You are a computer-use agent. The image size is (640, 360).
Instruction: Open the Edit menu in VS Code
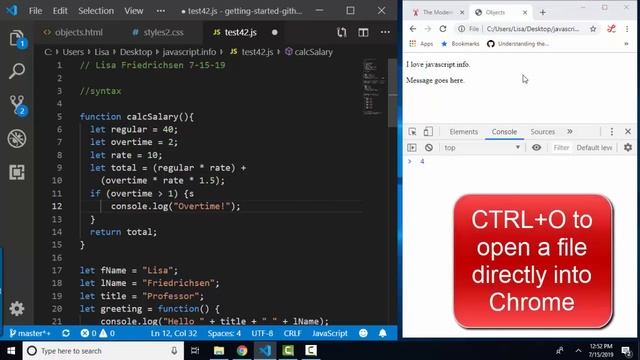(x=60, y=11)
